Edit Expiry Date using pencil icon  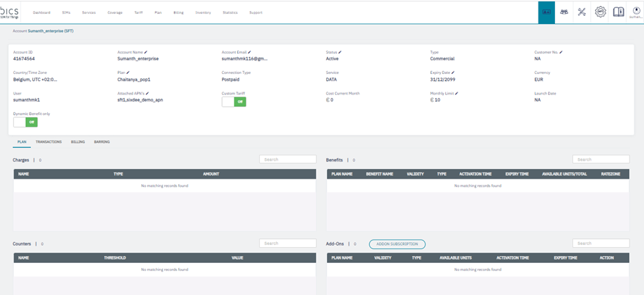pos(453,73)
